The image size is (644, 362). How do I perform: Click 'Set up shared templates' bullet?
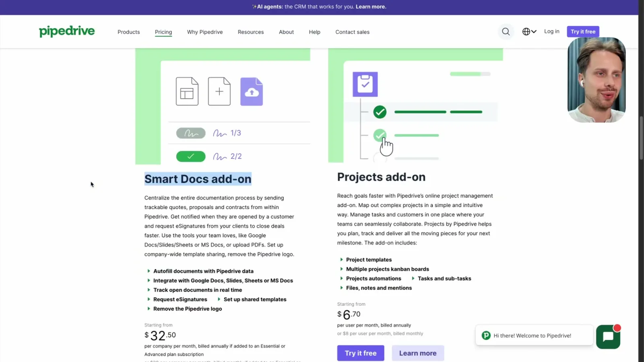[x=255, y=299]
